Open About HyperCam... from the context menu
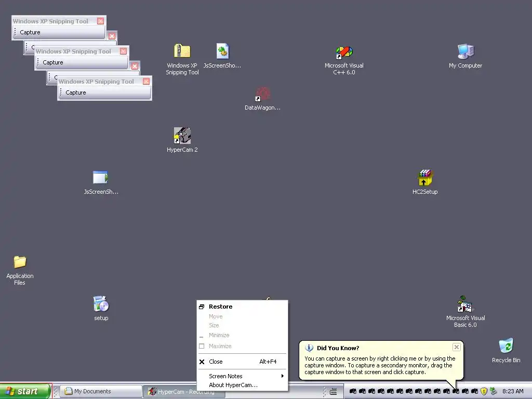This screenshot has height=399, width=532. click(x=242, y=385)
